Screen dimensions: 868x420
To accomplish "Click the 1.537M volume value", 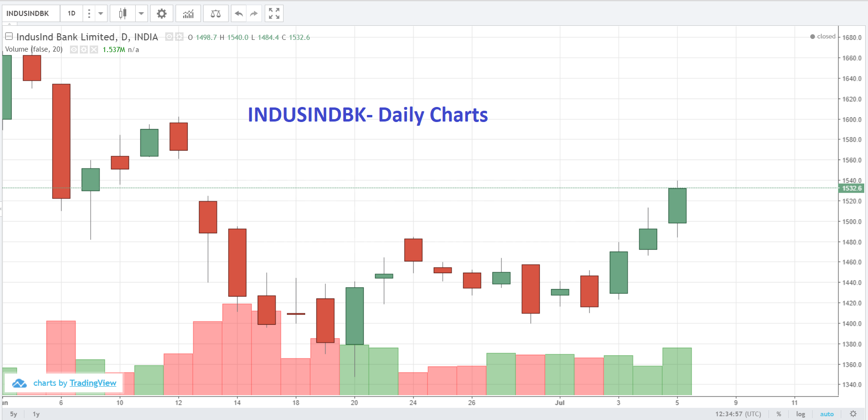I will [x=114, y=50].
